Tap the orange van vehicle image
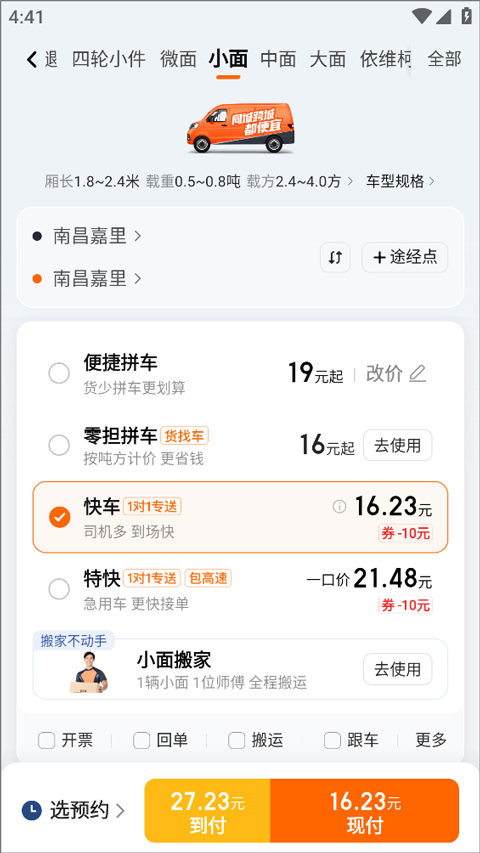Image resolution: width=480 pixels, height=853 pixels. [x=242, y=128]
